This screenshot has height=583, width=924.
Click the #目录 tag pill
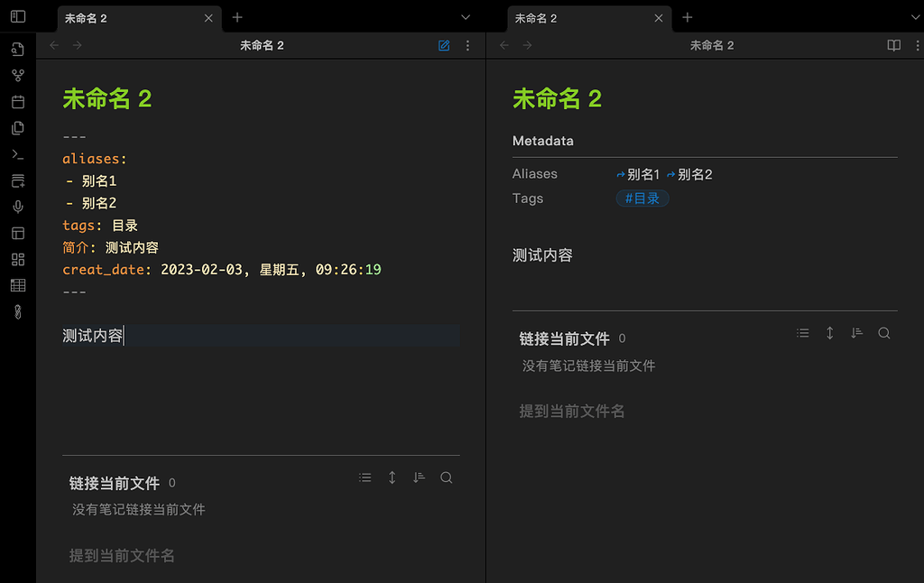tap(642, 198)
